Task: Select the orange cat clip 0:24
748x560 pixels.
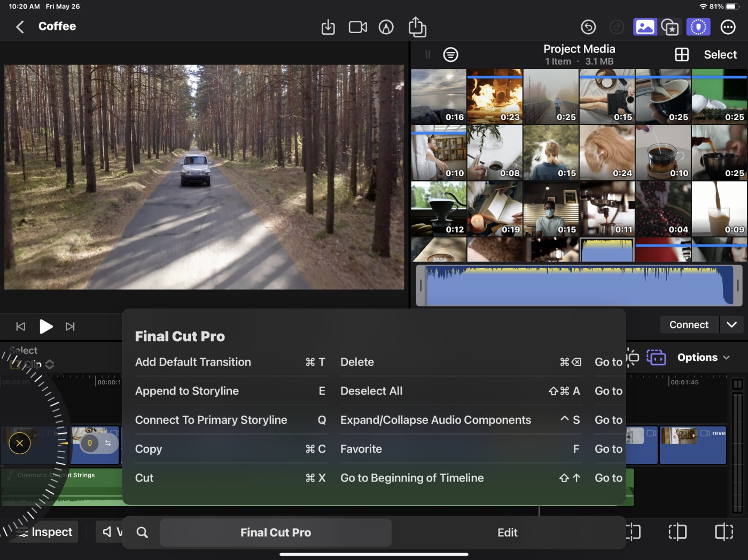Action: point(607,153)
